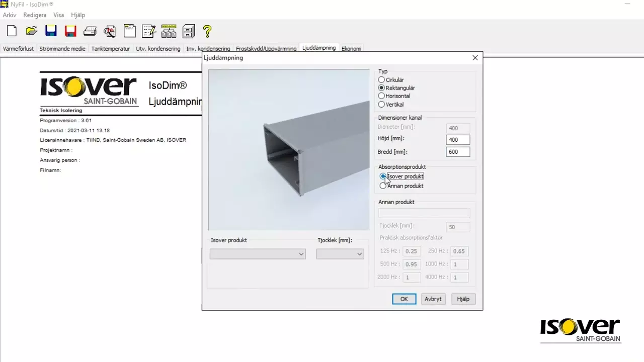Image resolution: width=644 pixels, height=362 pixels.
Task: Click the 'Praktisk absorptionsfaktor' label
Action: [x=411, y=237]
